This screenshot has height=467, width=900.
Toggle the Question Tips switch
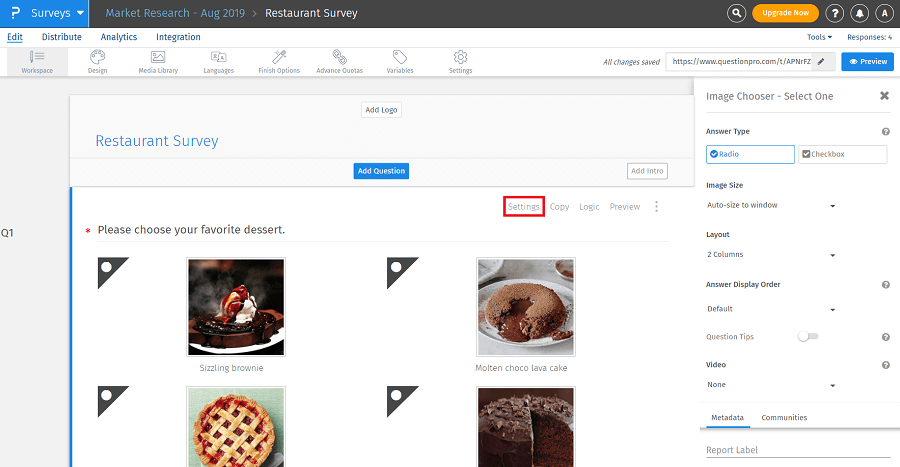808,337
